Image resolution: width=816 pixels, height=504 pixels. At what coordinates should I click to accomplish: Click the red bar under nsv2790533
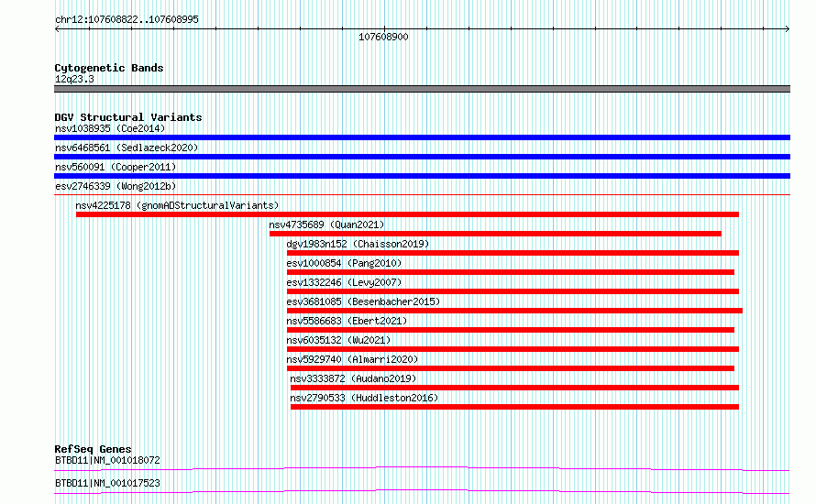point(514,407)
